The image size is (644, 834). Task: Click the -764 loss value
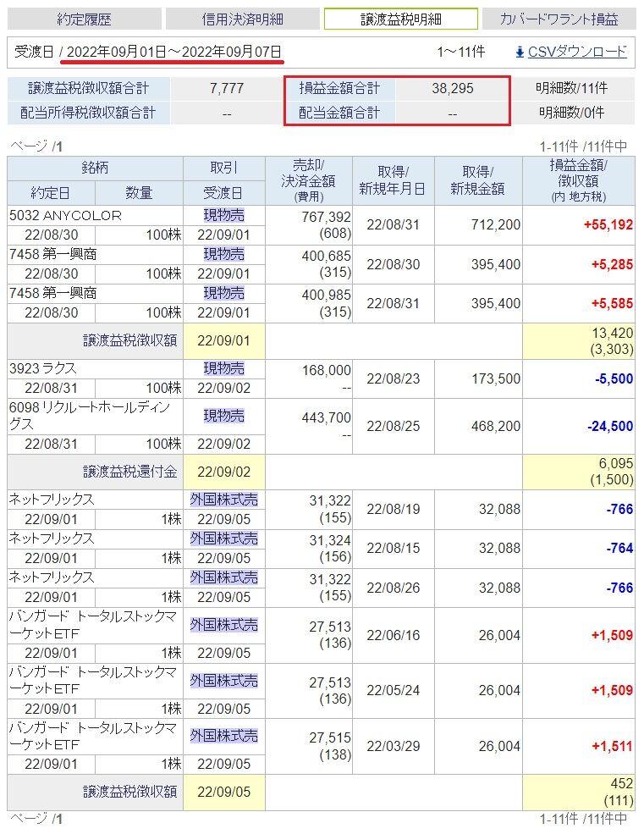[619, 549]
